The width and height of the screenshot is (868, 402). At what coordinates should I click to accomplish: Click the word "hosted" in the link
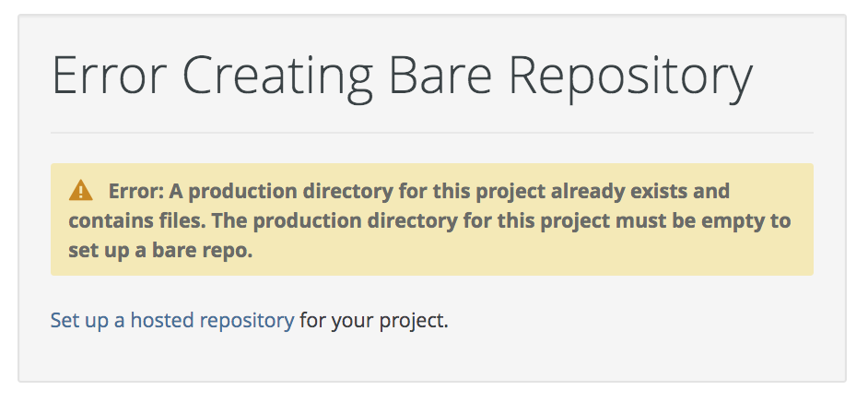tap(162, 321)
